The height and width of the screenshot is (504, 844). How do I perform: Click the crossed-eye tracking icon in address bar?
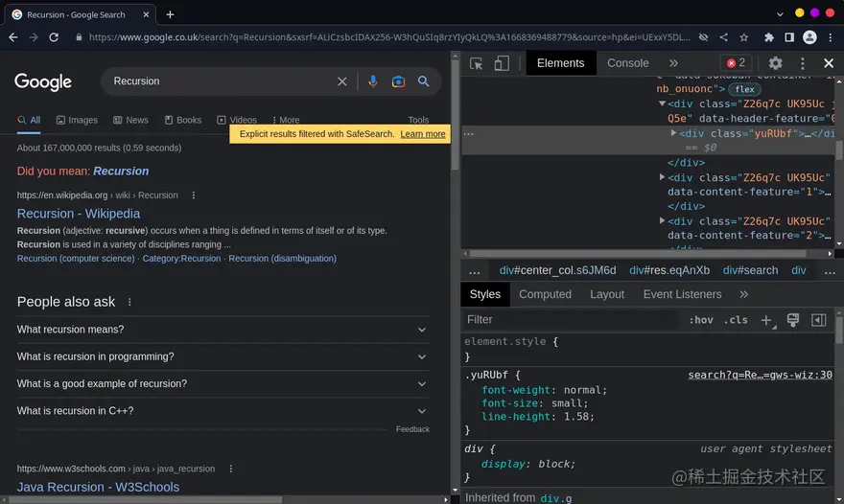(703, 37)
